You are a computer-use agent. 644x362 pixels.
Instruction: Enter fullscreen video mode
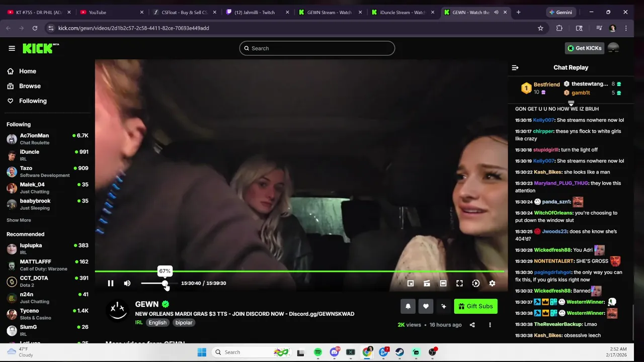[459, 283]
